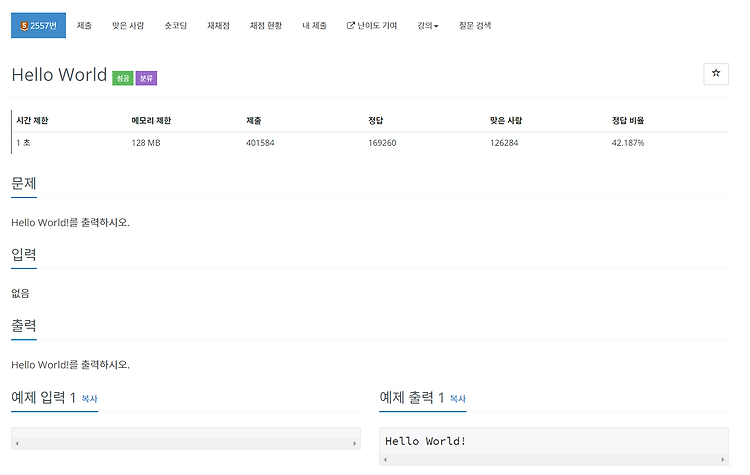Expand the 강의 dropdown menu
The width and height of the screenshot is (750, 475).
pos(428,25)
